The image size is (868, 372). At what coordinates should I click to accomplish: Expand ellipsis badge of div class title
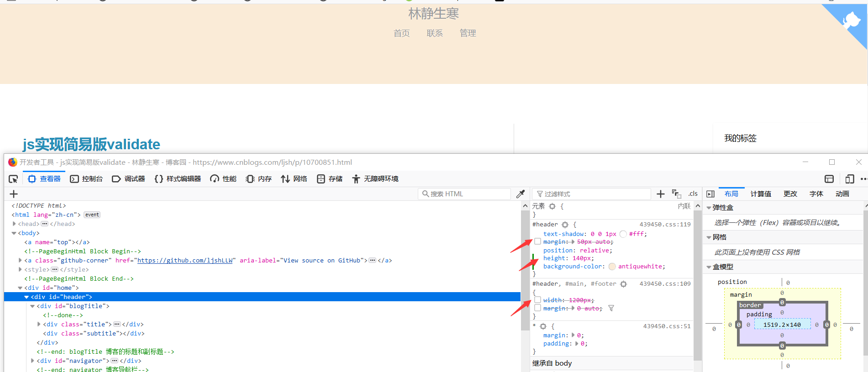pos(117,325)
